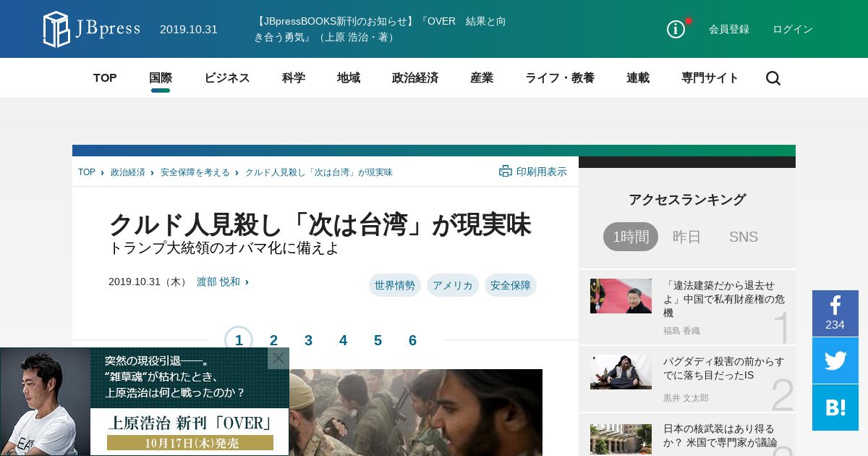Click the article title breadcrumb link
The image size is (868, 456).
(319, 172)
